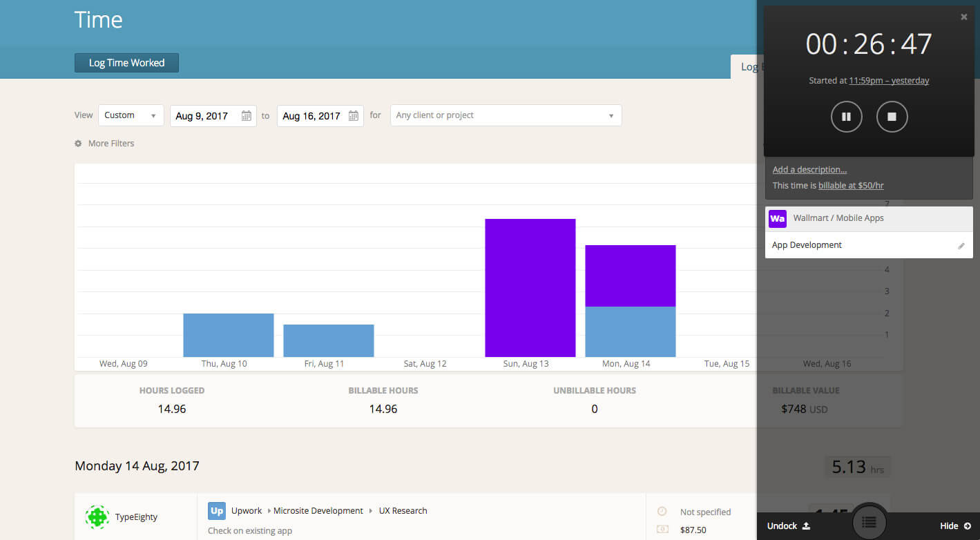Click the Wa Wallmart project badge
The image size is (980, 540).
(x=778, y=218)
